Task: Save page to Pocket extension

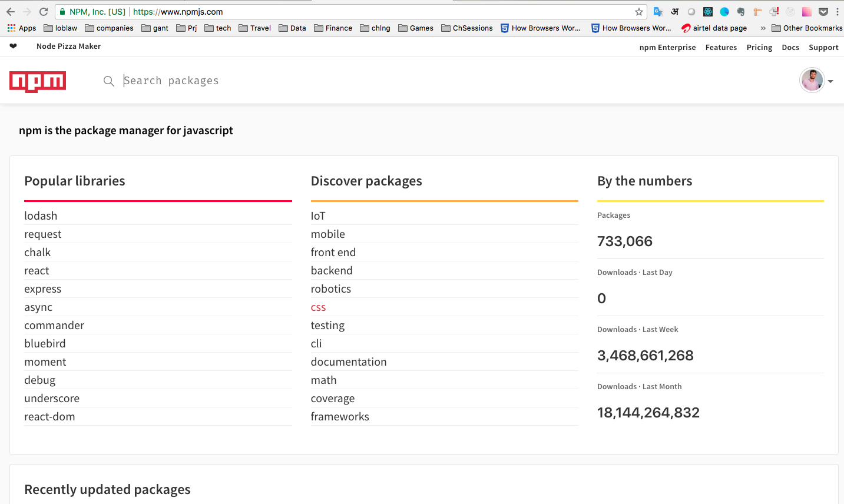Action: click(823, 12)
